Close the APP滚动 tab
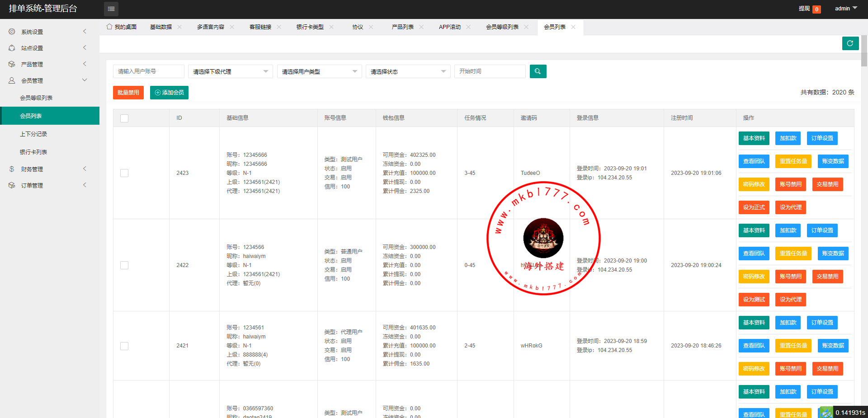 [468, 27]
